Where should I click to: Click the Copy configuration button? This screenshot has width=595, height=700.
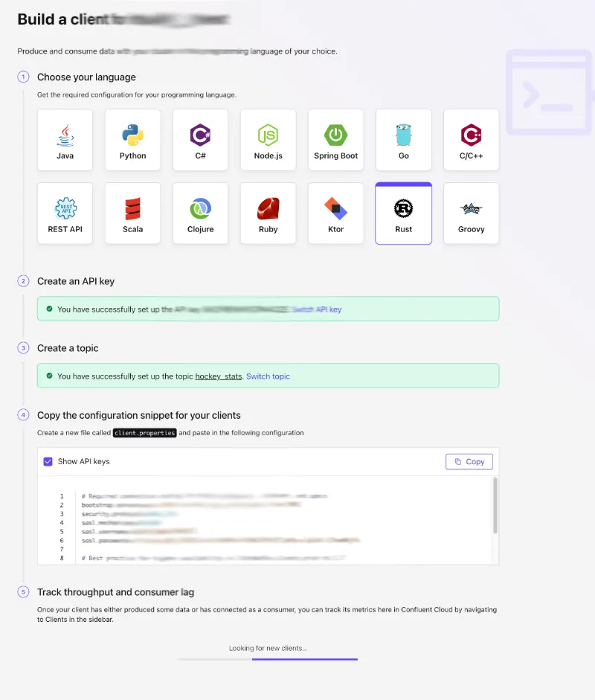pyautogui.click(x=469, y=461)
